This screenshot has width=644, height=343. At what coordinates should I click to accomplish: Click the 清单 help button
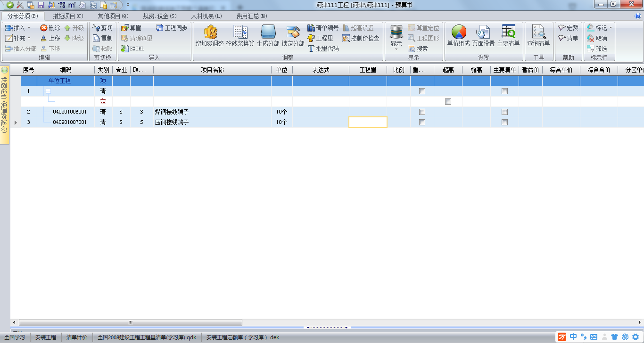click(568, 38)
